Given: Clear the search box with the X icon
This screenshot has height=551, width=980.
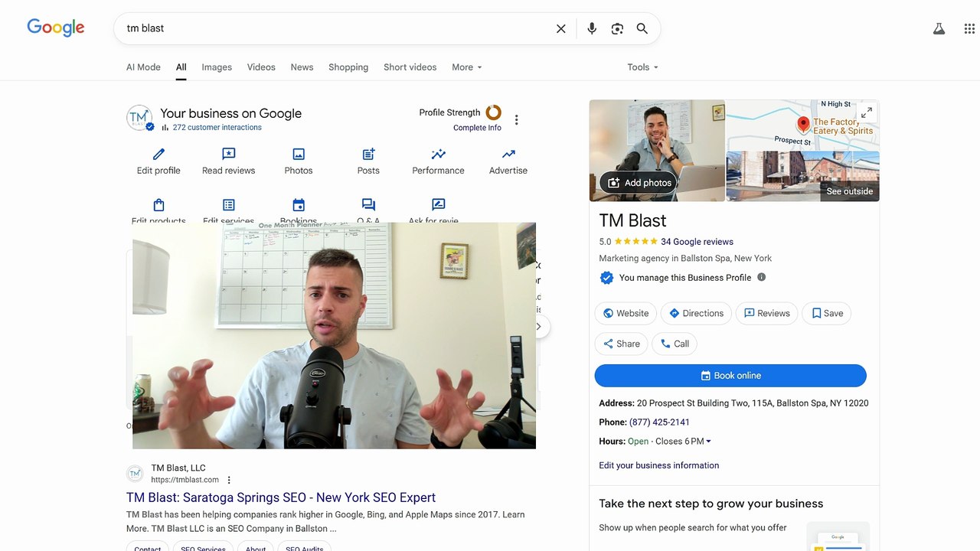Looking at the screenshot, I should (561, 28).
